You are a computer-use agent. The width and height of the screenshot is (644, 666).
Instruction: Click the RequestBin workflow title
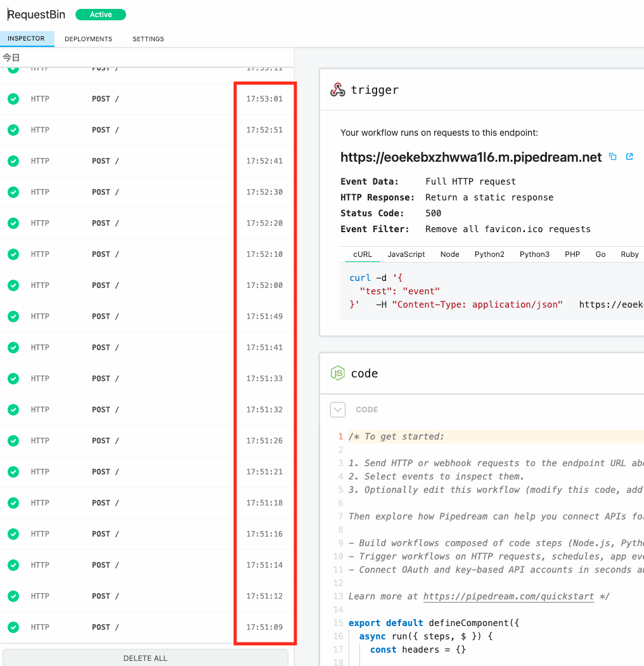(37, 15)
